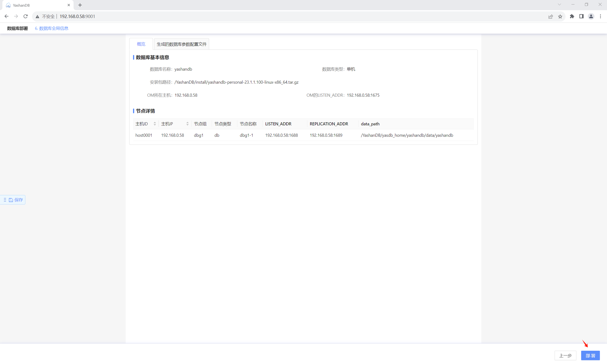This screenshot has height=364, width=607.
Task: Open the user profile avatar icon
Action: pyautogui.click(x=591, y=16)
